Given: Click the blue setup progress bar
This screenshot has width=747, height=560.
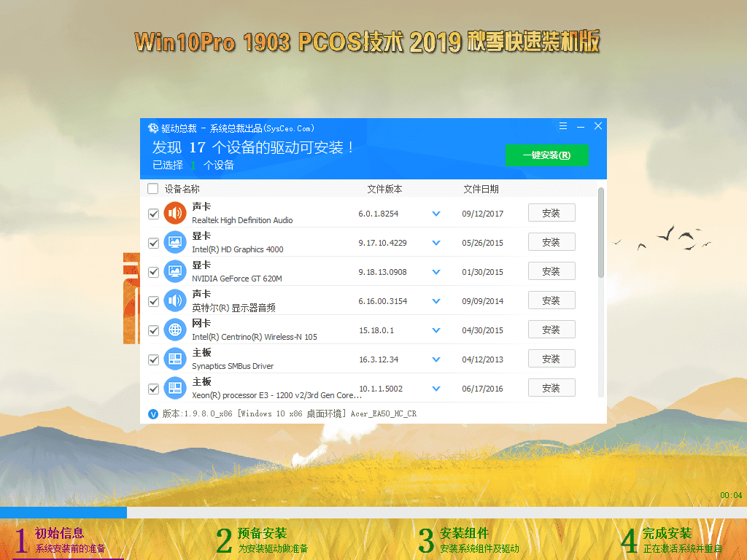Looking at the screenshot, I should click(x=63, y=513).
